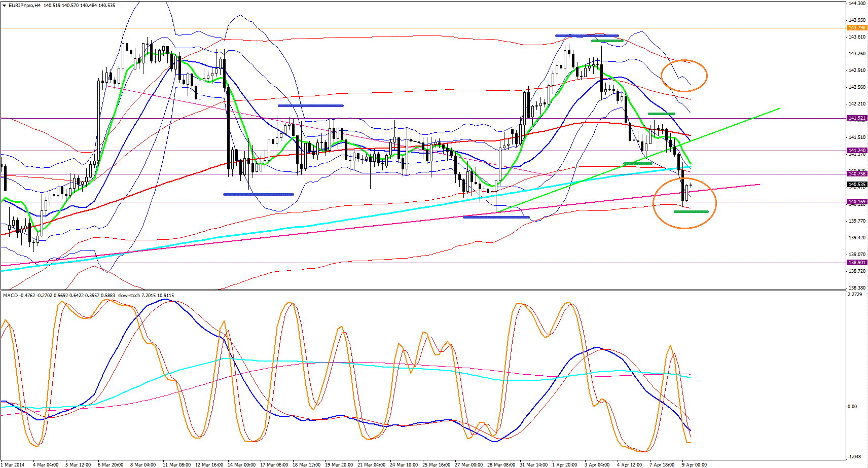This screenshot has width=868, height=468.
Task: Click the pink trendline's right end
Action: [x=759, y=185]
